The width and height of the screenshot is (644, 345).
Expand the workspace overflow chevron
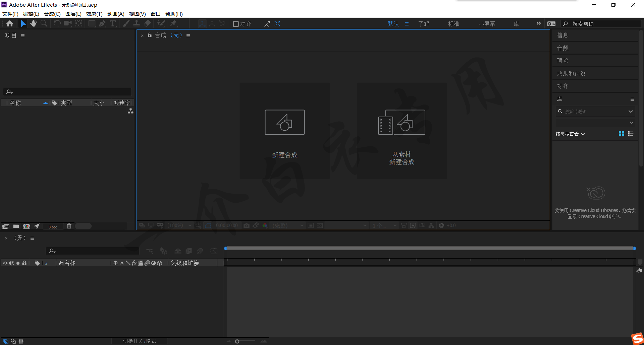(539, 23)
